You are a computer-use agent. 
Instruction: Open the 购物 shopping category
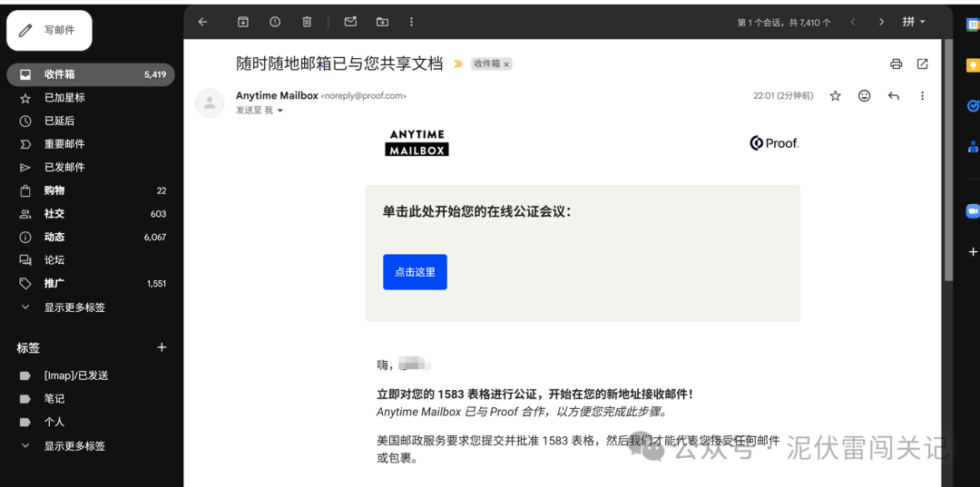[x=91, y=190]
